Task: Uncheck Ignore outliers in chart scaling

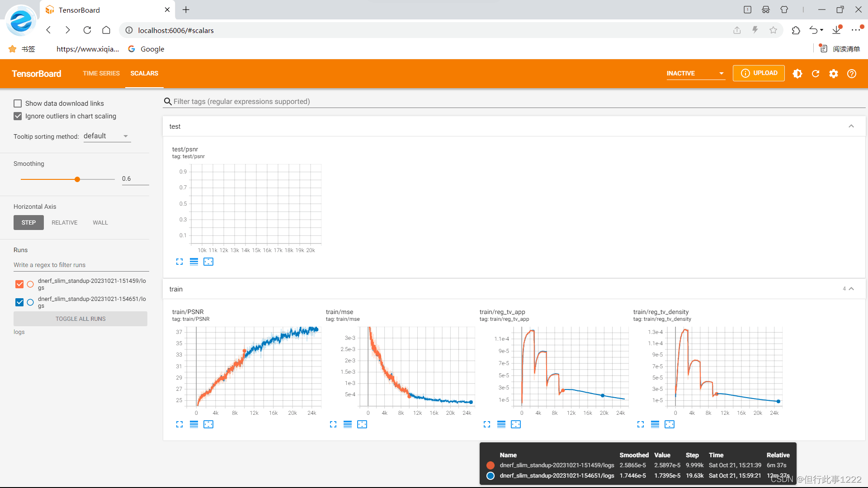Action: coord(18,116)
